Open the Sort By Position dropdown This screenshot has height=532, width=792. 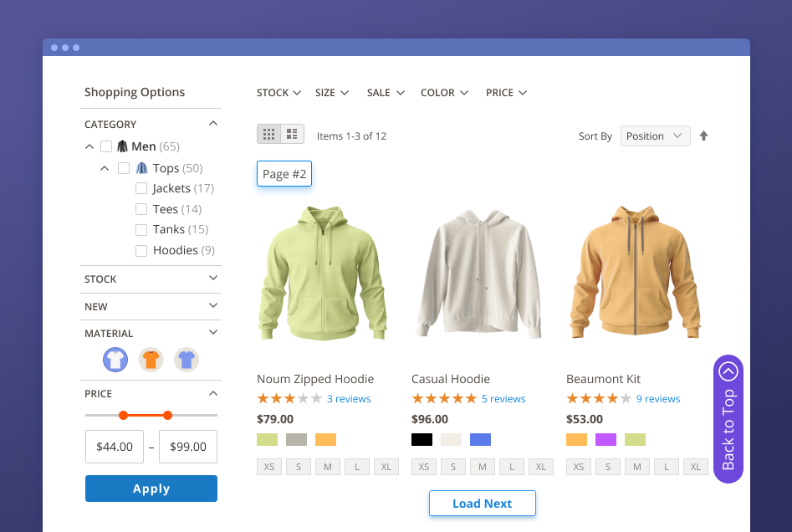coord(655,136)
